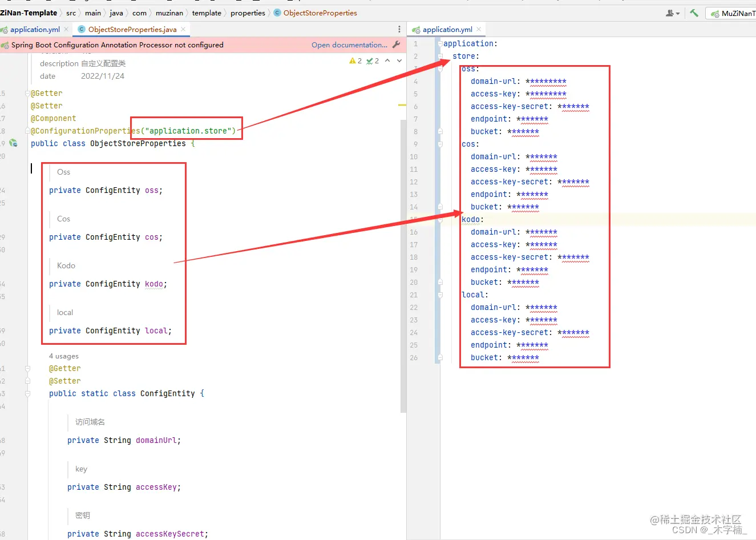This screenshot has height=540, width=756.
Task: Click line number 26 in yml gutter
Action: [414, 357]
